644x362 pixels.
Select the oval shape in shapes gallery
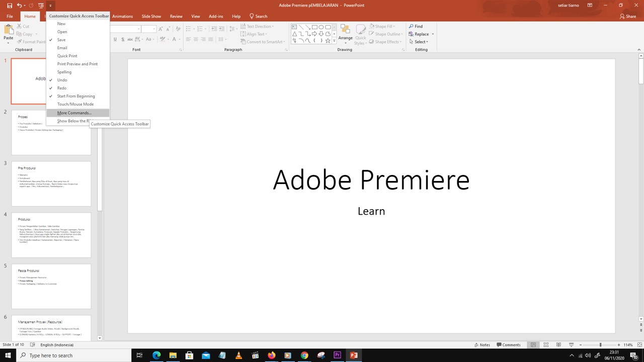(x=321, y=27)
